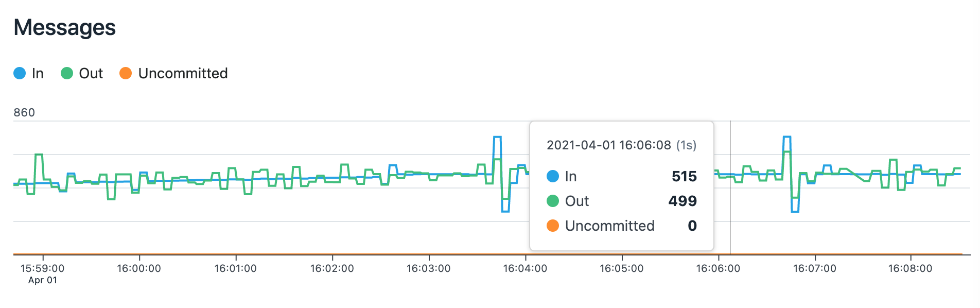
Task: Toggle the In series legend dot
Action: point(20,73)
